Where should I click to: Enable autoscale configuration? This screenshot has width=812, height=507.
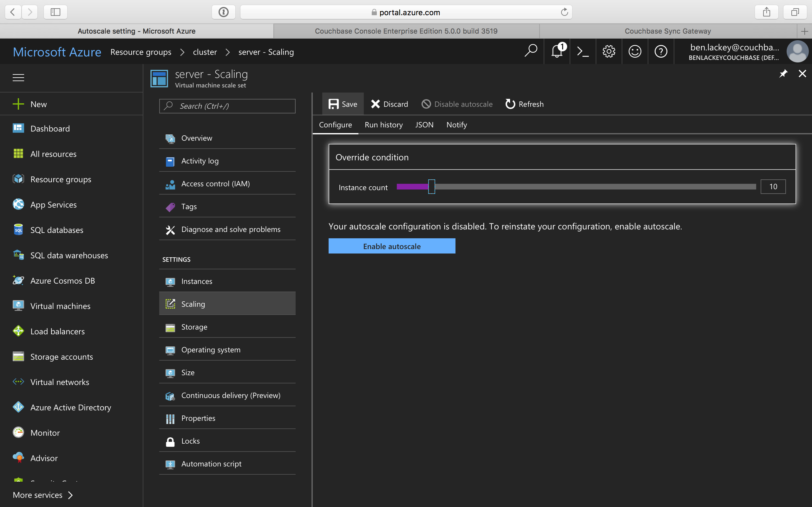(391, 246)
